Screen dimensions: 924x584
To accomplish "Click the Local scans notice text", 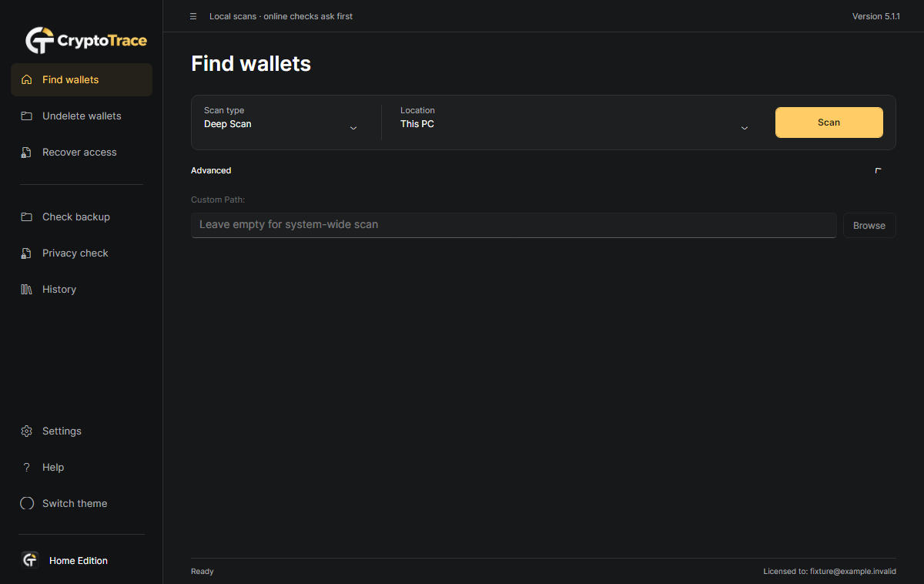I will [x=281, y=16].
